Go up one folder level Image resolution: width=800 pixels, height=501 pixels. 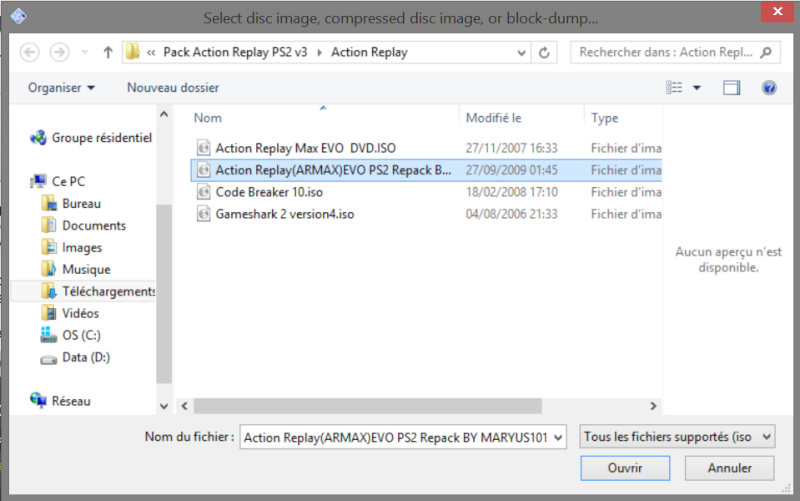pyautogui.click(x=108, y=52)
